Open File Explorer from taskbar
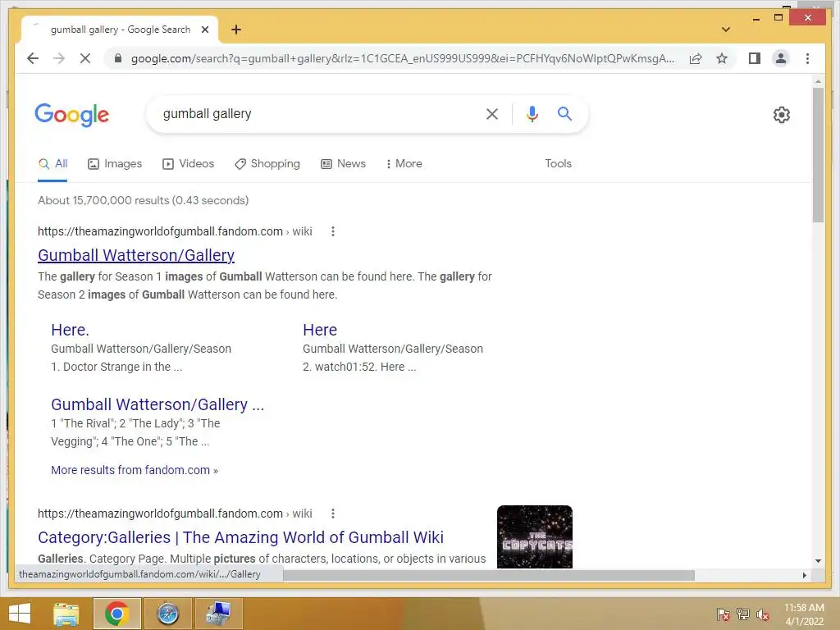 click(x=66, y=614)
